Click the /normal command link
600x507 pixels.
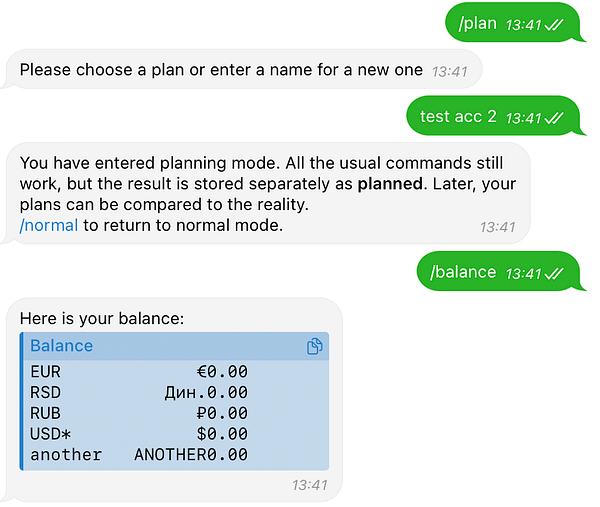[48, 226]
